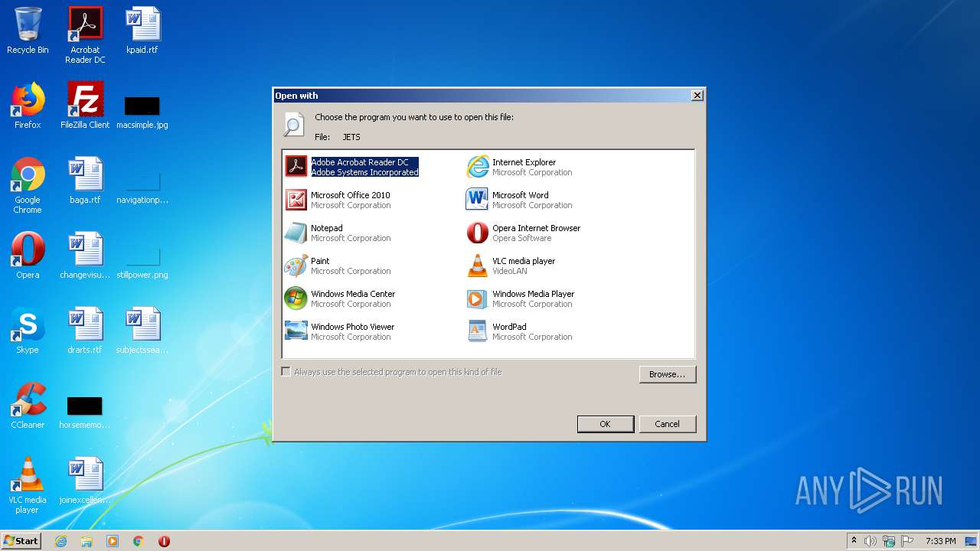This screenshot has width=980, height=551.
Task: Cancel the Open with dialog
Action: pos(667,424)
